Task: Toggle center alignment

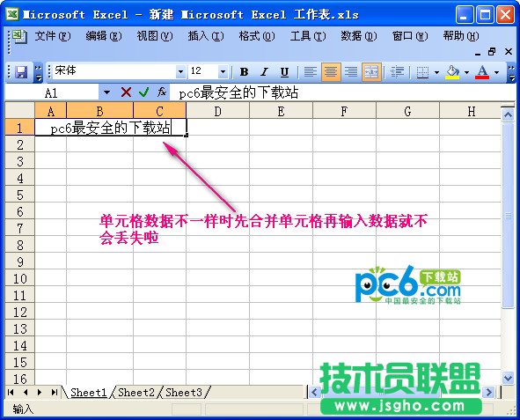Action: 330,71
